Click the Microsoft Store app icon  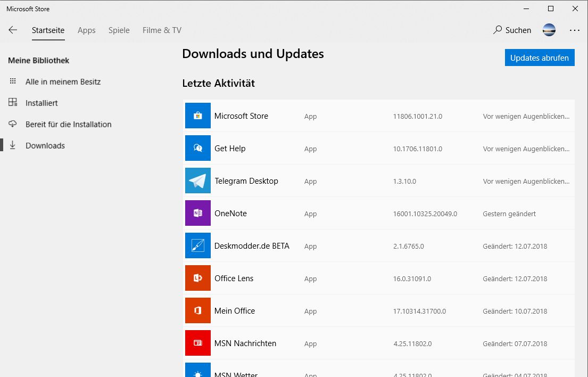click(x=198, y=116)
